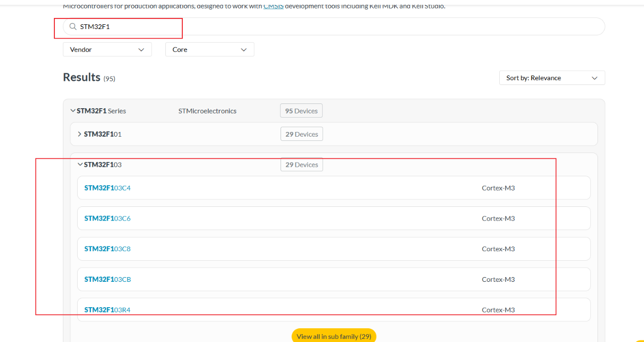Open the Core filter dropdown
This screenshot has width=644, height=342.
tap(210, 50)
